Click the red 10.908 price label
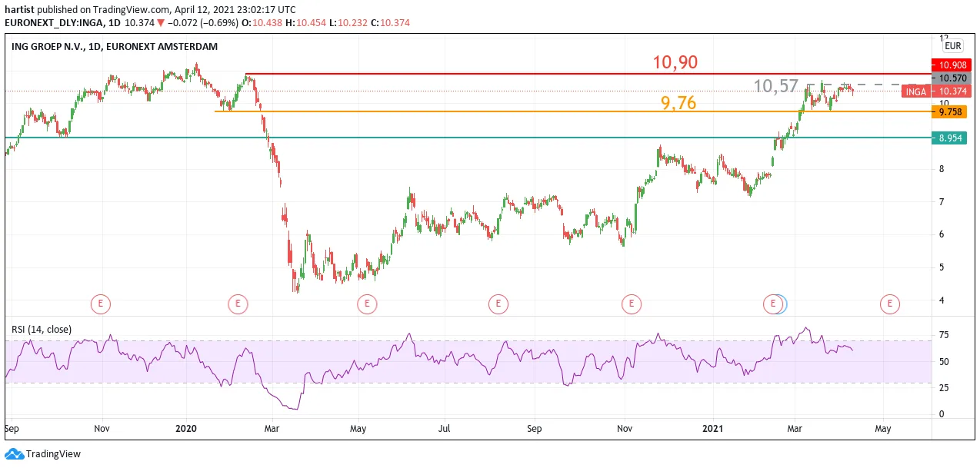The height and width of the screenshot is (468, 980). (951, 65)
